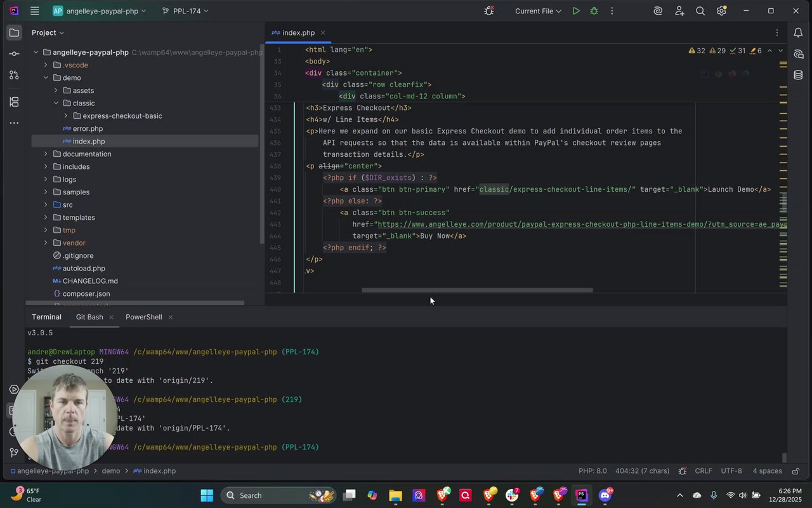
Task: Open IDE settings gear icon
Action: coord(721,11)
